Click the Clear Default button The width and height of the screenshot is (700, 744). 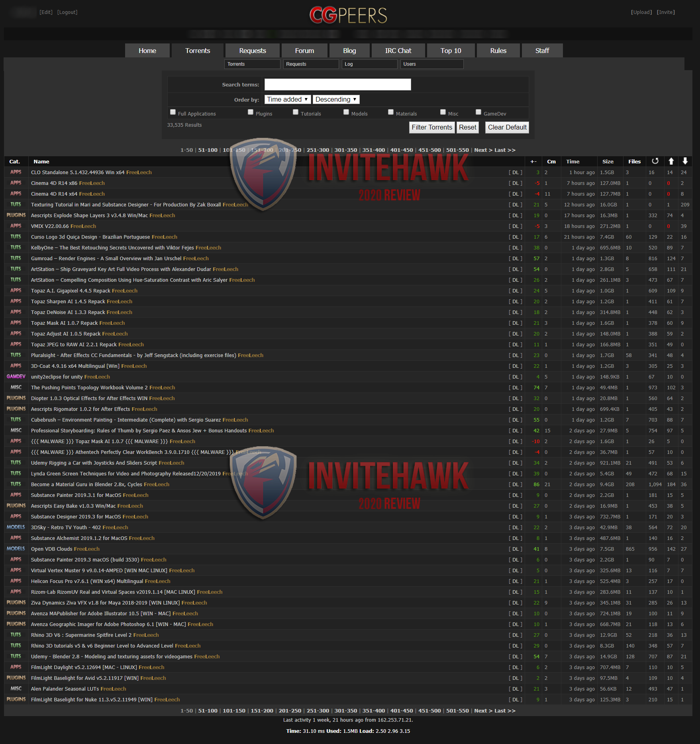click(x=507, y=128)
